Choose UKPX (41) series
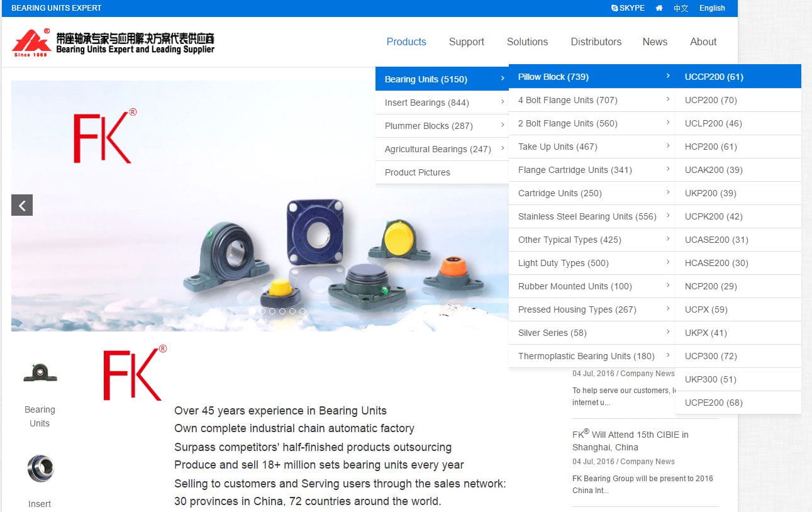This screenshot has width=812, height=512. (738, 333)
